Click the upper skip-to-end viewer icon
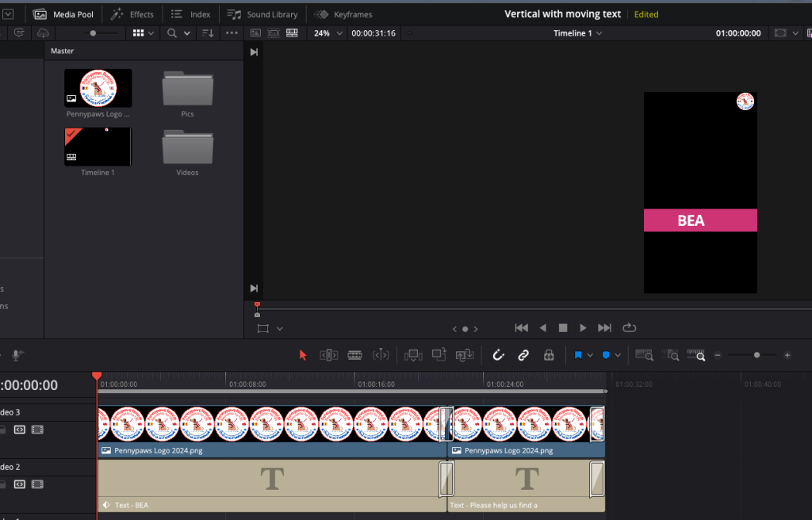812x520 pixels. pyautogui.click(x=254, y=52)
